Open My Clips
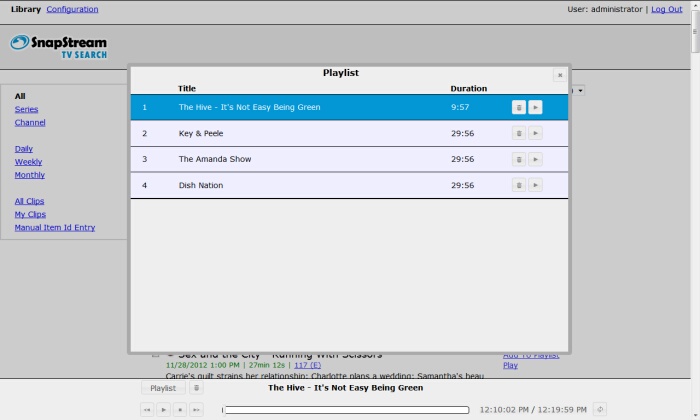 tap(30, 215)
